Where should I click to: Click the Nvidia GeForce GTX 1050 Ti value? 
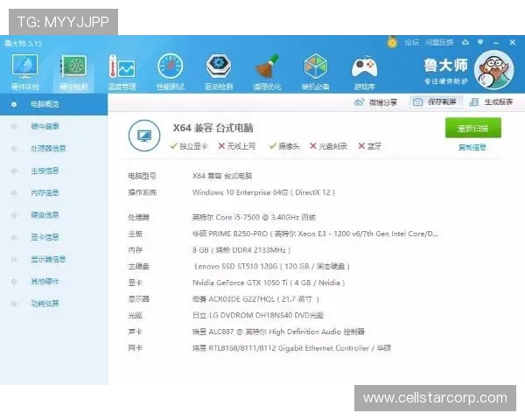[269, 283]
